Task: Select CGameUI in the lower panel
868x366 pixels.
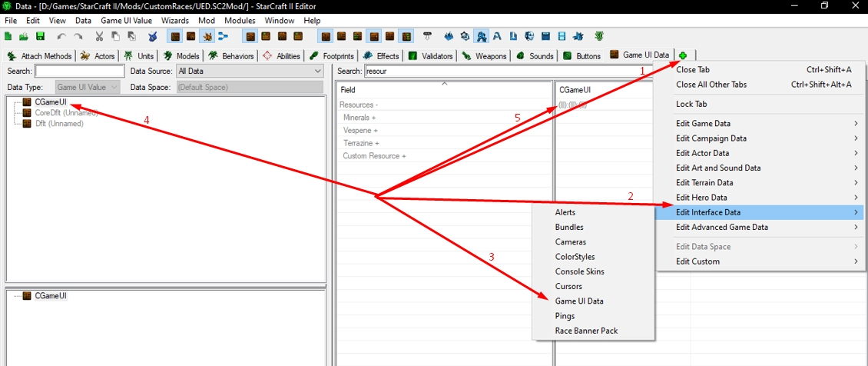Action: tap(51, 296)
